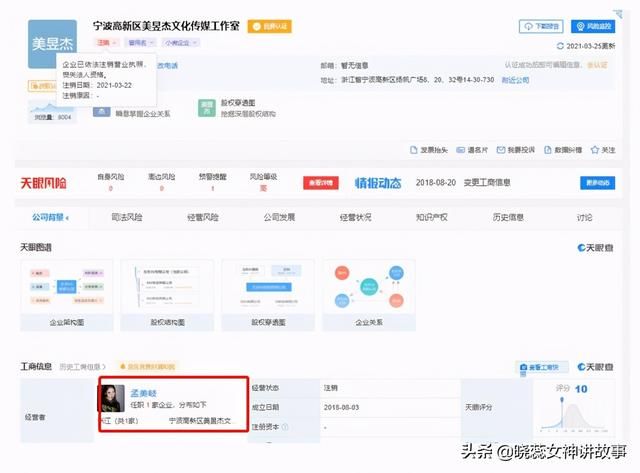Expand the second purple tag dropdown

141,42
